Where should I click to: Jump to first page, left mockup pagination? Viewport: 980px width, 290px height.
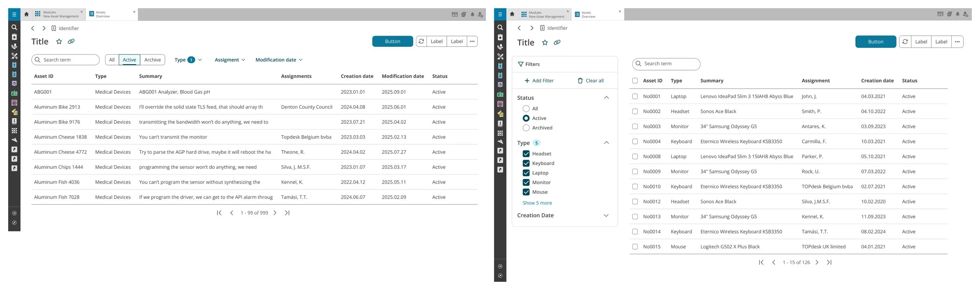point(219,213)
